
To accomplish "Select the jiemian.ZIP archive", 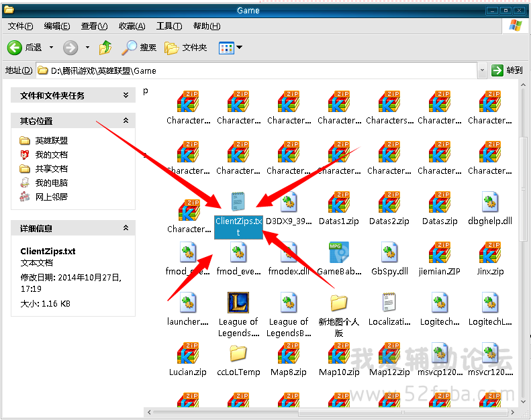I will [440, 259].
